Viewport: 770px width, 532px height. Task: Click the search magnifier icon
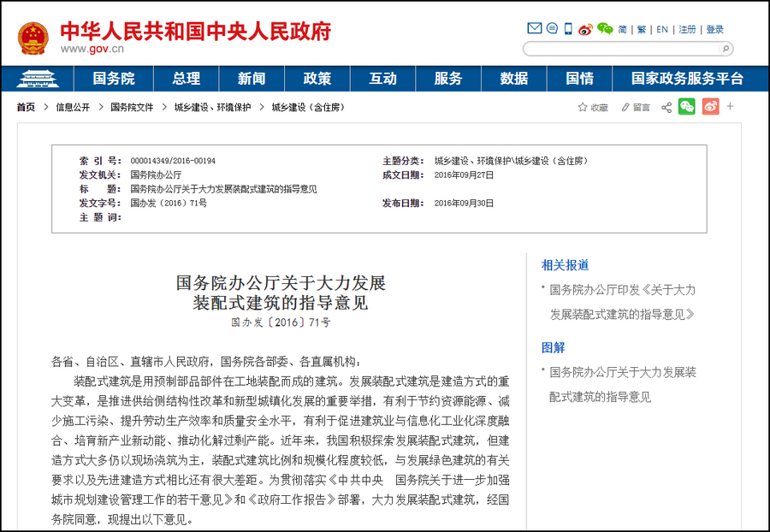pos(725,48)
